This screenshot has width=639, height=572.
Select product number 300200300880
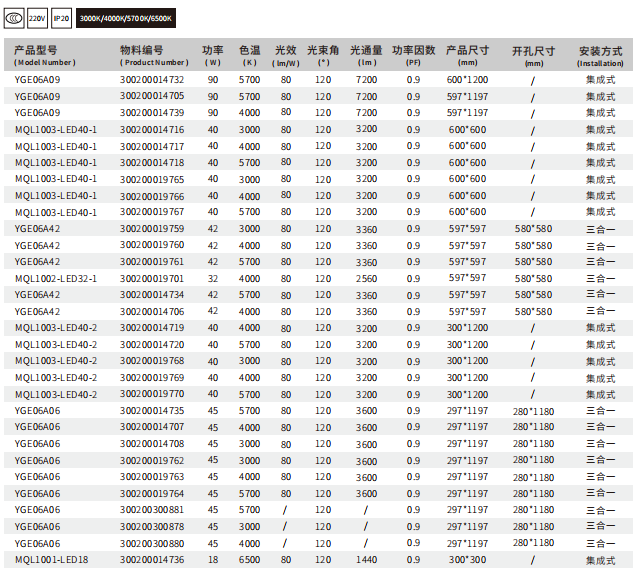coord(152,543)
